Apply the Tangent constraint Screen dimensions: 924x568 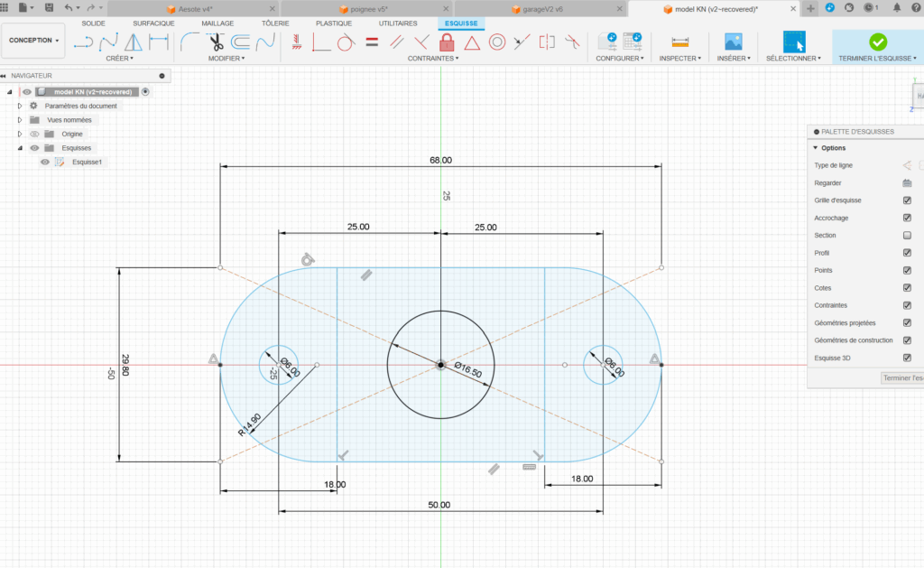(346, 42)
